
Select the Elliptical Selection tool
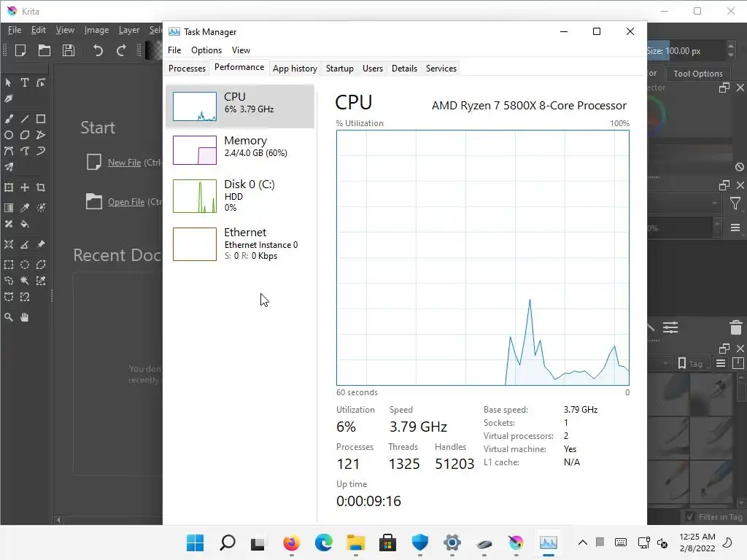24,265
